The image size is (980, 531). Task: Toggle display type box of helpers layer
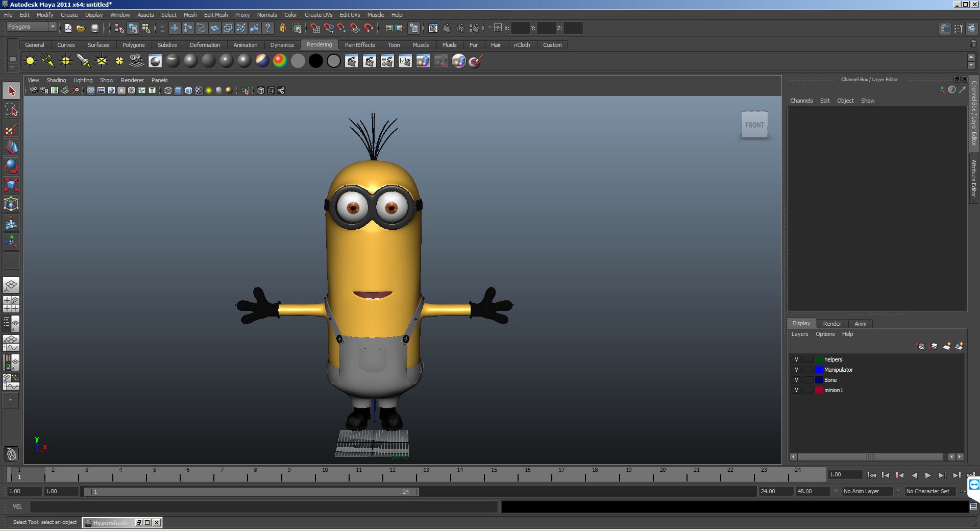(808, 359)
